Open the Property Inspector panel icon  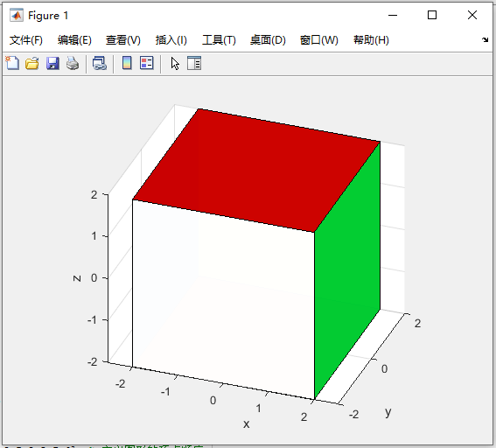coord(194,63)
